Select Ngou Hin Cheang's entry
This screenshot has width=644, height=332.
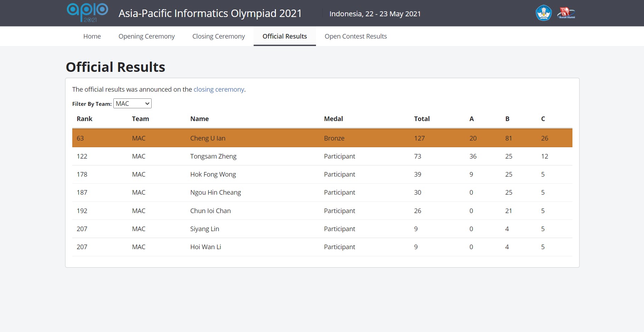215,193
